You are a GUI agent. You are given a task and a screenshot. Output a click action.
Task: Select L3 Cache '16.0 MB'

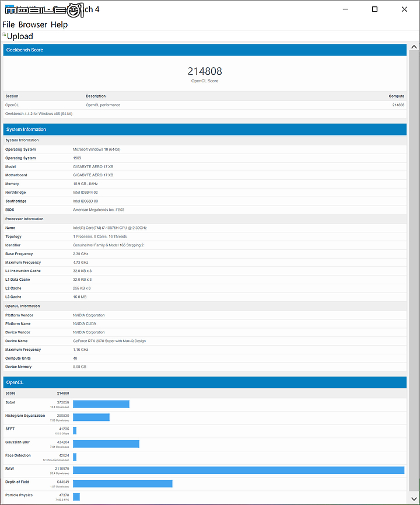[79, 297]
